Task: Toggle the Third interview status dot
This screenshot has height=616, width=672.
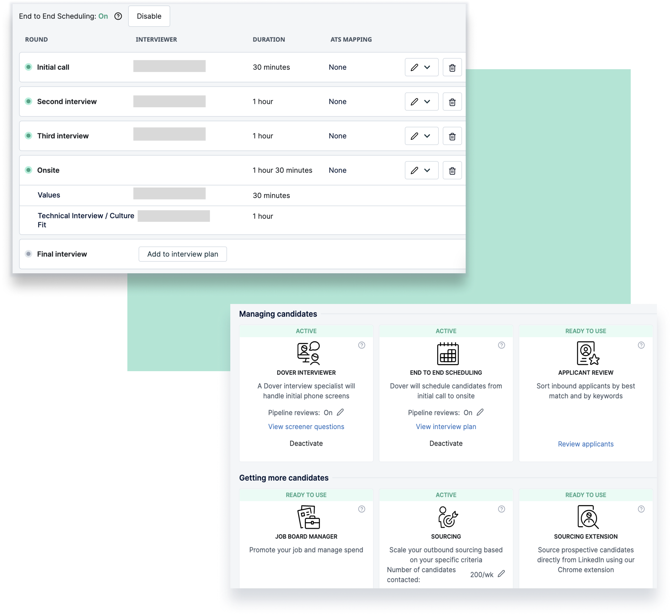Action: (x=29, y=136)
